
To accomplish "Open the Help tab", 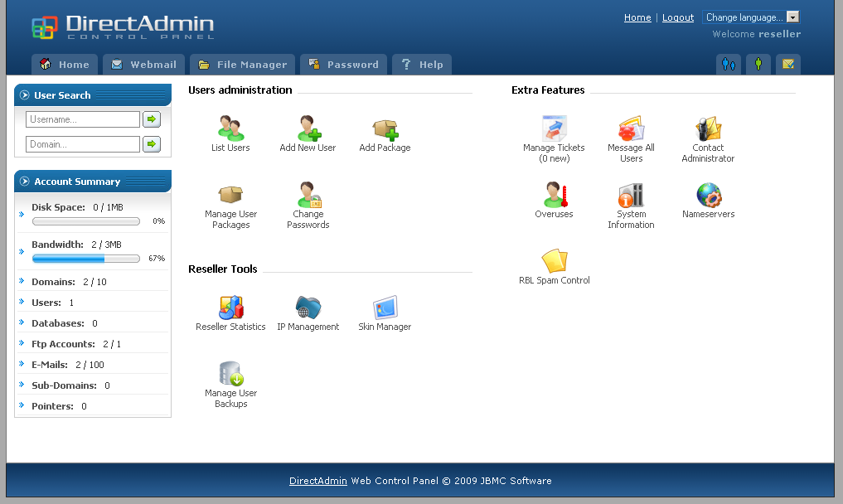I will pyautogui.click(x=422, y=65).
